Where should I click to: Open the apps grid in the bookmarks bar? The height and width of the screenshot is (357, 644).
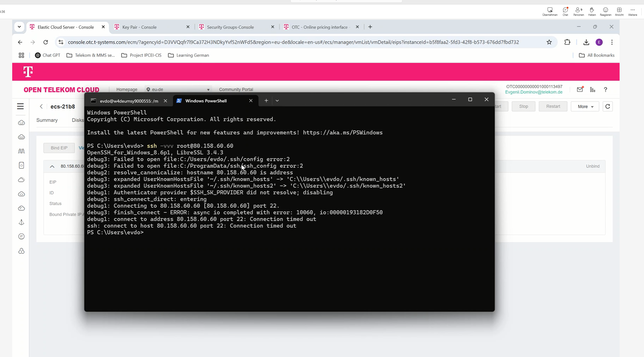21,55
